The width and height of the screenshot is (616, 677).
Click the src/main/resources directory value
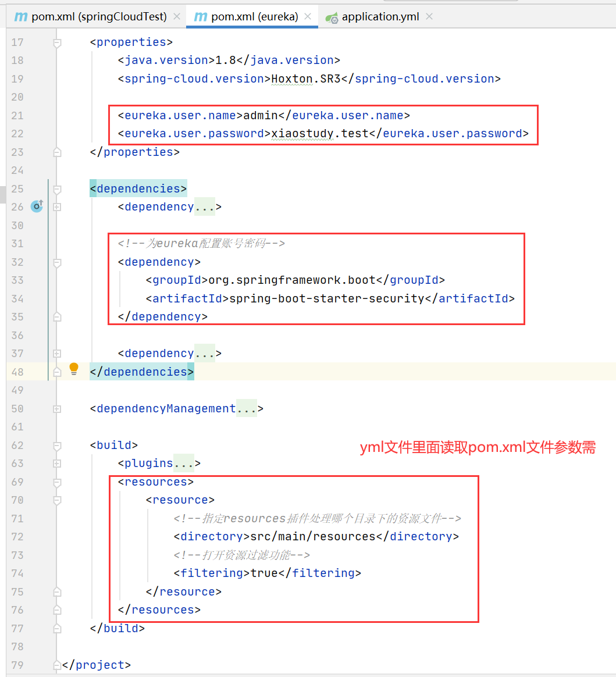point(313,537)
